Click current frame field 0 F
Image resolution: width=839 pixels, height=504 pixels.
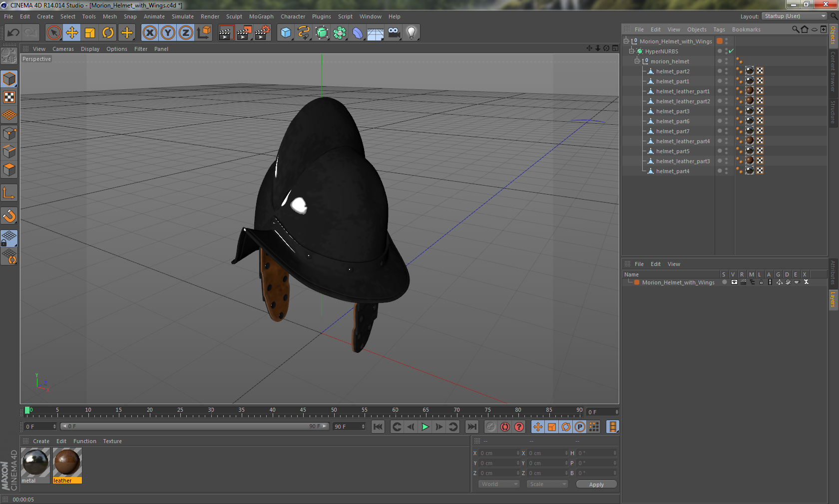coord(40,427)
